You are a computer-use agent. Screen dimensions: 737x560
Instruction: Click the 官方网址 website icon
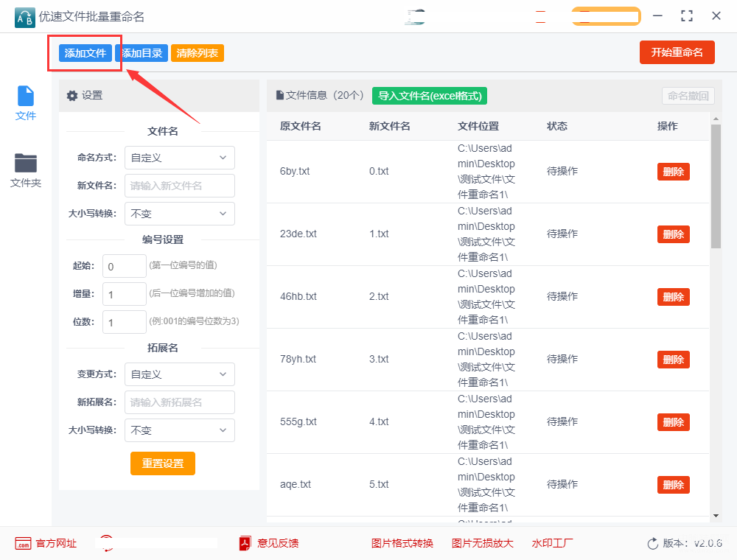point(23,544)
